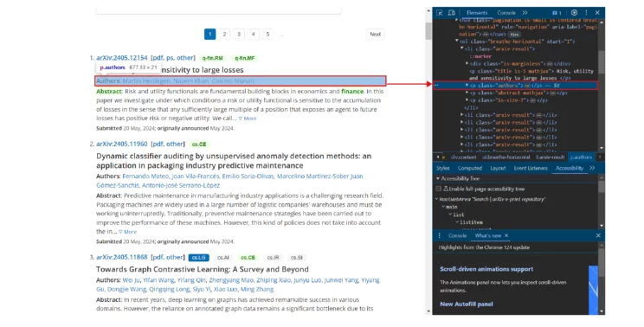644x327 pixels.
Task: Select div.content breadcrumb in DevTools
Action: pyautogui.click(x=463, y=157)
